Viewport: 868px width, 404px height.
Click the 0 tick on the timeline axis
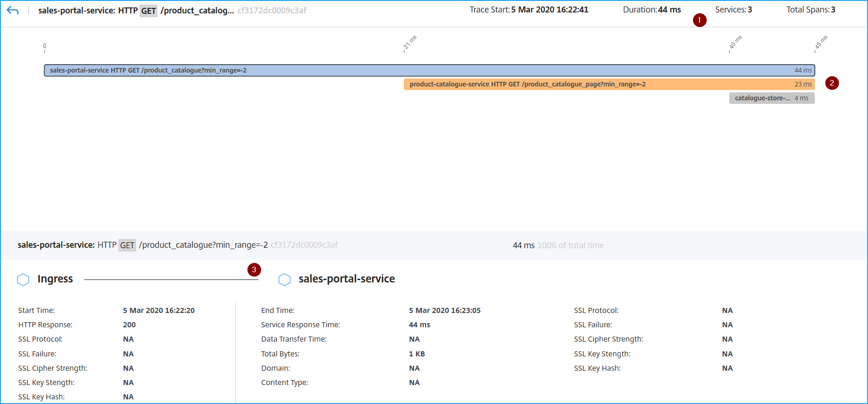point(44,46)
